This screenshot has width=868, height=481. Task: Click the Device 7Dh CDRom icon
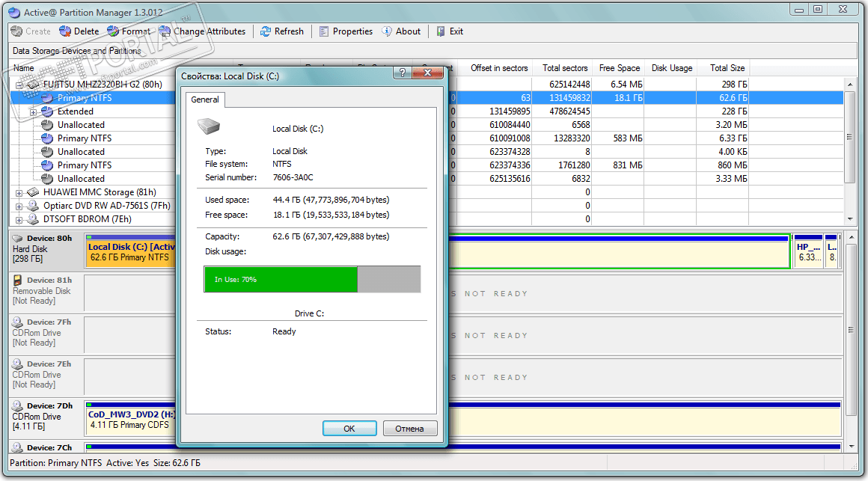tap(18, 405)
